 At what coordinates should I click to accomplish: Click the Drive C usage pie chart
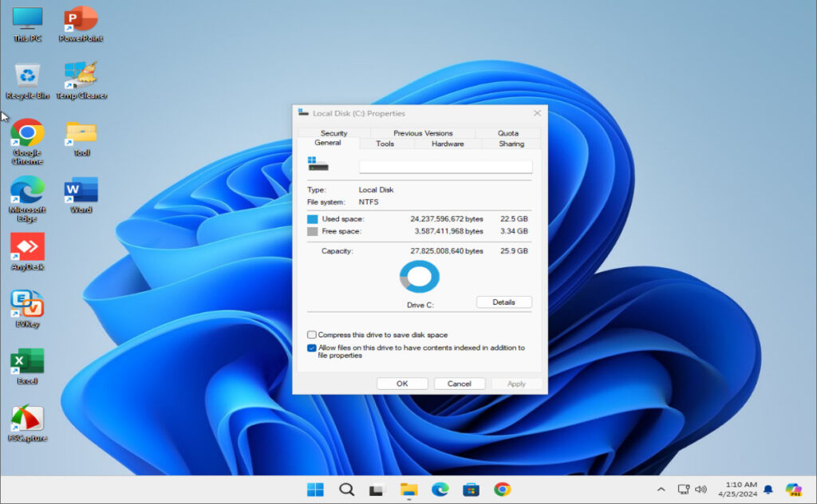click(x=418, y=275)
